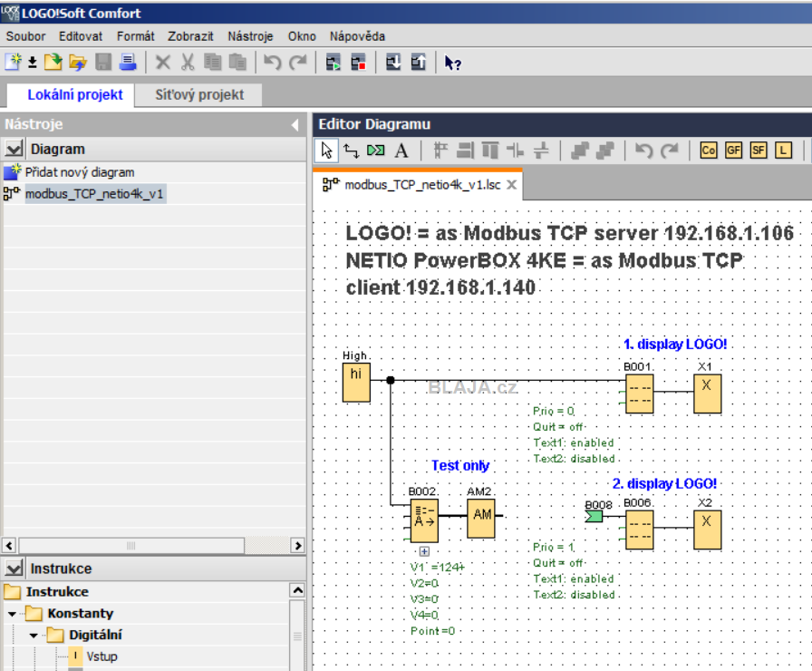The width and height of the screenshot is (812, 671).
Task: Redo the action in main toolbar
Action: 297,63
